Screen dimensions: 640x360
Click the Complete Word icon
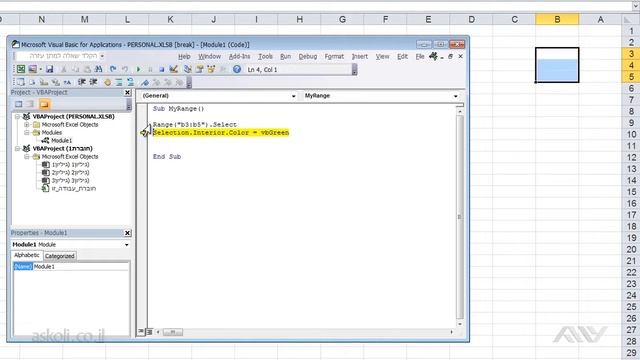67,82
